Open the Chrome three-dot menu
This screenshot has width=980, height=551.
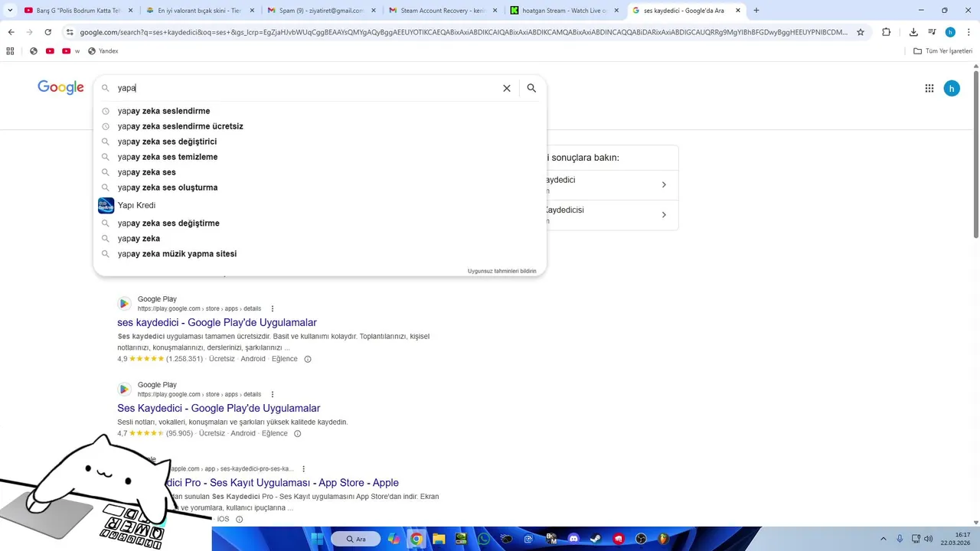click(969, 32)
